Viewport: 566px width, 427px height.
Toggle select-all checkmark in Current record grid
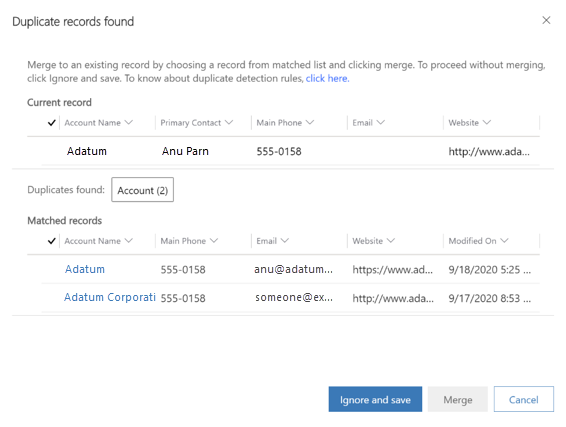(52, 123)
